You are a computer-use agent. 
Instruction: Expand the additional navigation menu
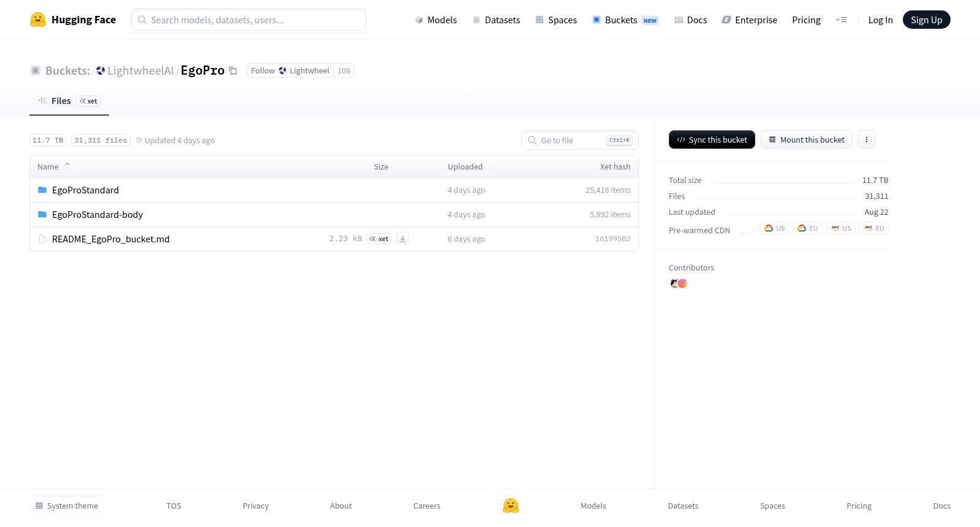(x=841, y=20)
